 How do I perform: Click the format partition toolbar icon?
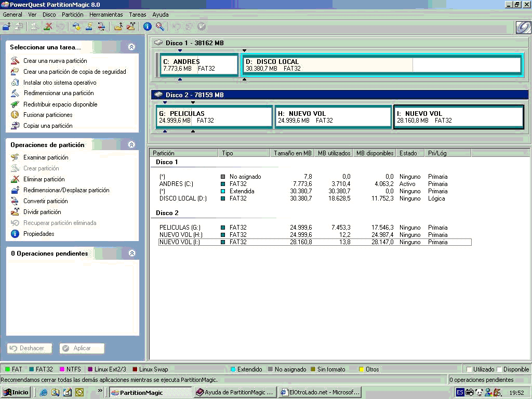[89, 26]
